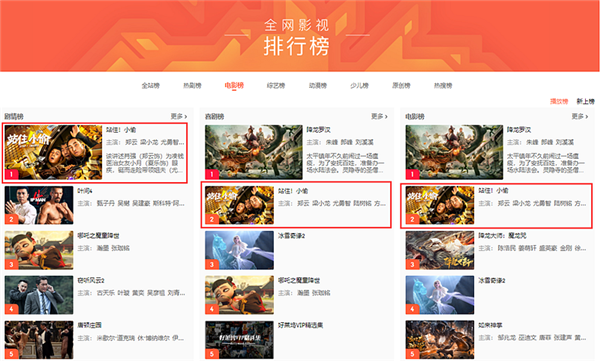This screenshot has width=600, height=361.
Task: Expand 更多 in the 剧情榜 list
Action: 179,116
